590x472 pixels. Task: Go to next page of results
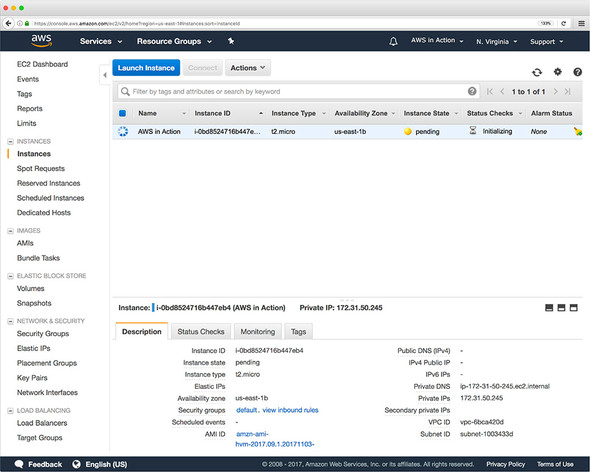pos(555,91)
